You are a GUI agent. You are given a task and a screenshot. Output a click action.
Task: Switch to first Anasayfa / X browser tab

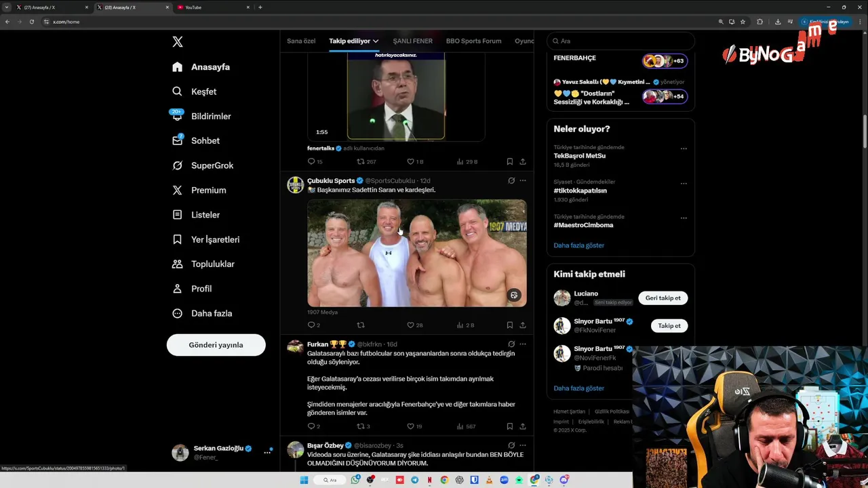coord(53,7)
